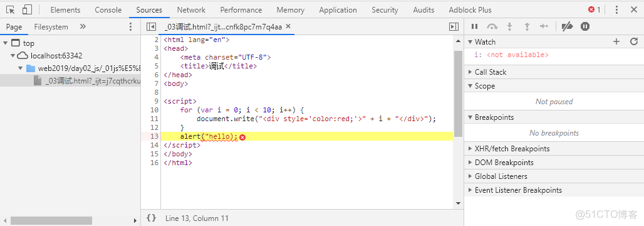The width and height of the screenshot is (644, 226).
Task: Step out of current function
Action: [527, 27]
